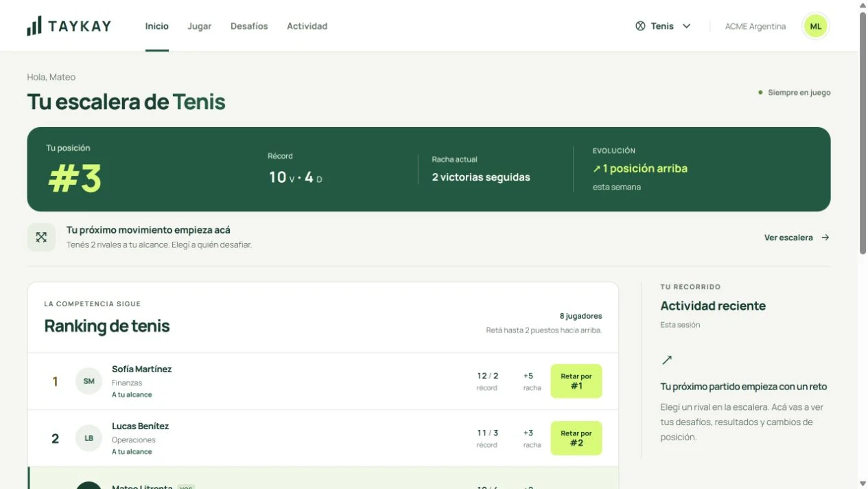Challenge Sofía Martínez with Retar por #1

pyautogui.click(x=576, y=381)
